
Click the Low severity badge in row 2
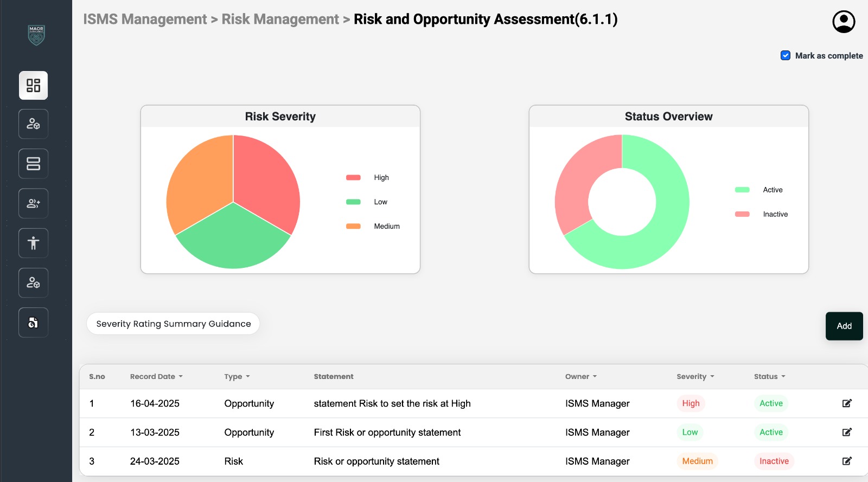click(690, 432)
